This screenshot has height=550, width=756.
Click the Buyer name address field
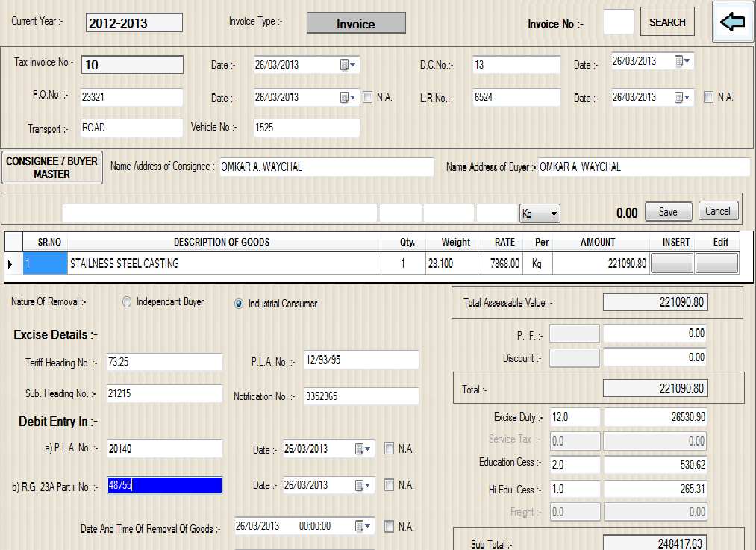coord(644,166)
